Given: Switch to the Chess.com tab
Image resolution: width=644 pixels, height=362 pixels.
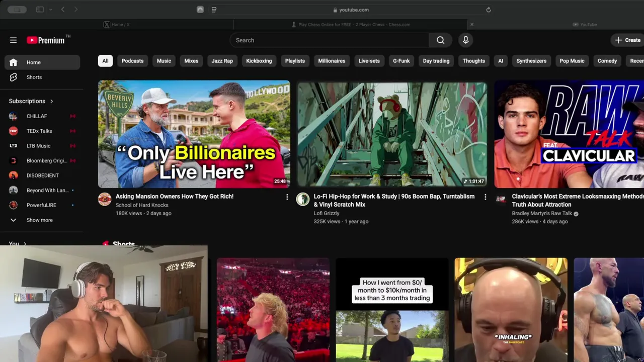Looking at the screenshot, I should tap(351, 24).
